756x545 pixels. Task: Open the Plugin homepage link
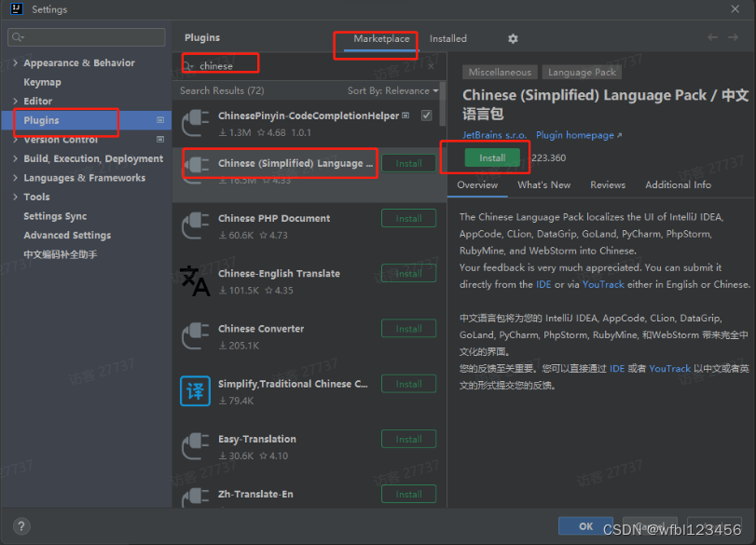pyautogui.click(x=575, y=134)
